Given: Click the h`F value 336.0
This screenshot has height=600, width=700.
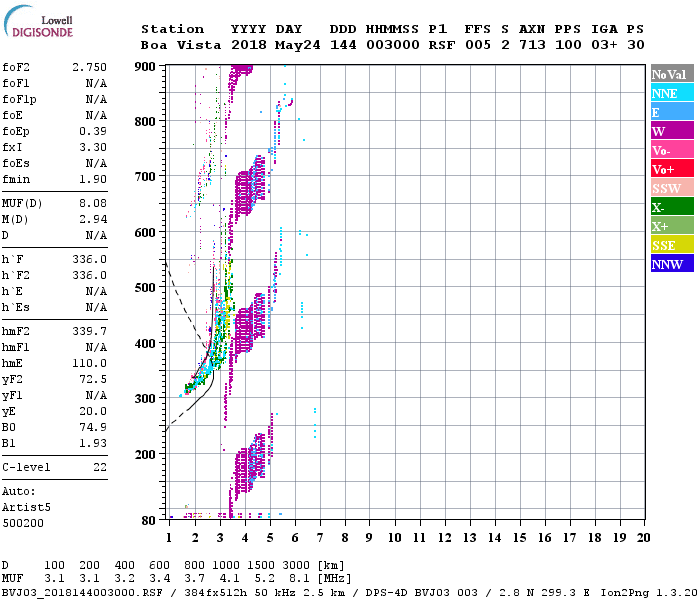Looking at the screenshot, I should tap(90, 259).
